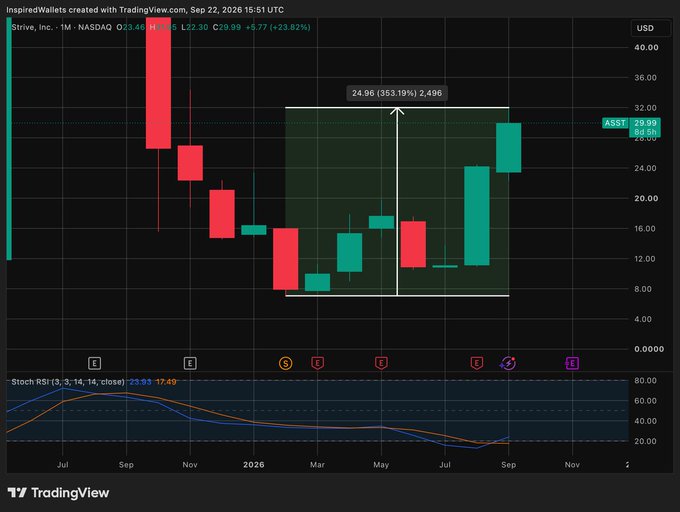Click the 60.00 Stoch RSI scale label
This screenshot has width=680, height=512.
pos(645,401)
